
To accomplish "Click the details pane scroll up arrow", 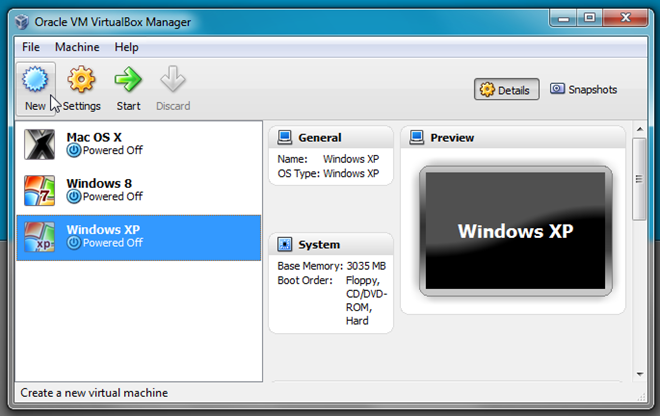I will tap(640, 129).
